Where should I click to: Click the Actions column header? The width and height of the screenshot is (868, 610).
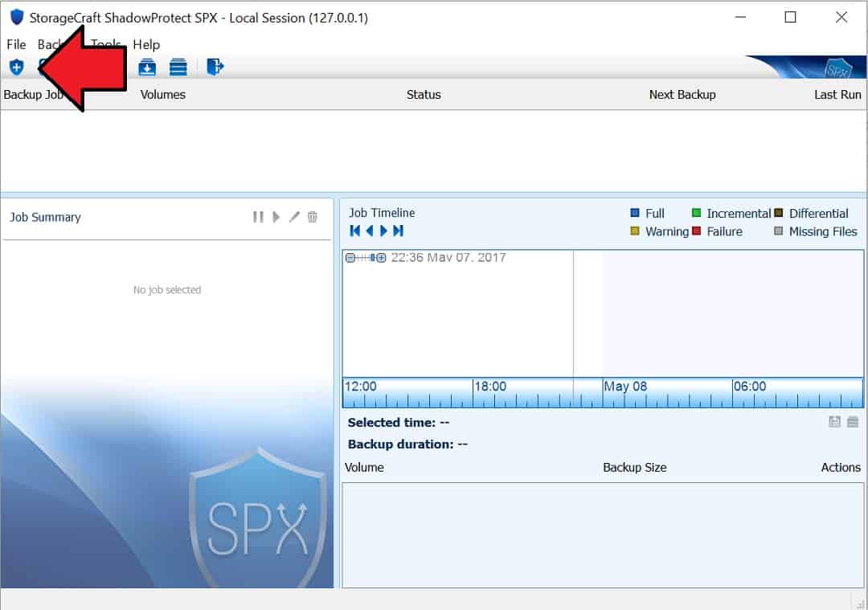click(x=841, y=467)
